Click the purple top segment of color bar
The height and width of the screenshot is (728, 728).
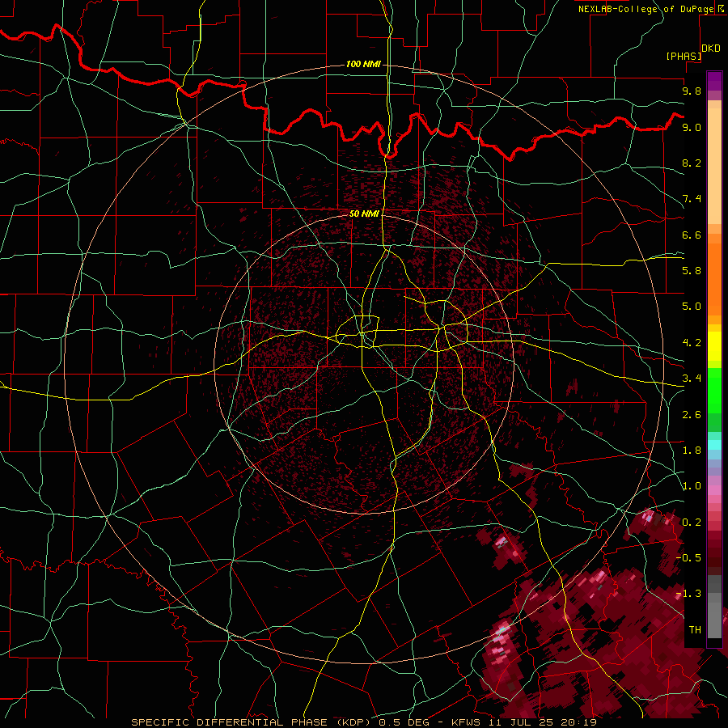[x=714, y=81]
